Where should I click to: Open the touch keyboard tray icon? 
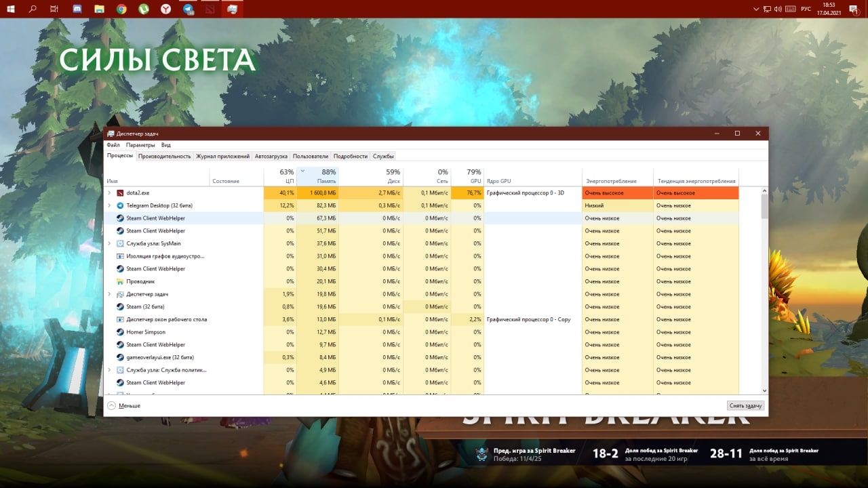[790, 9]
